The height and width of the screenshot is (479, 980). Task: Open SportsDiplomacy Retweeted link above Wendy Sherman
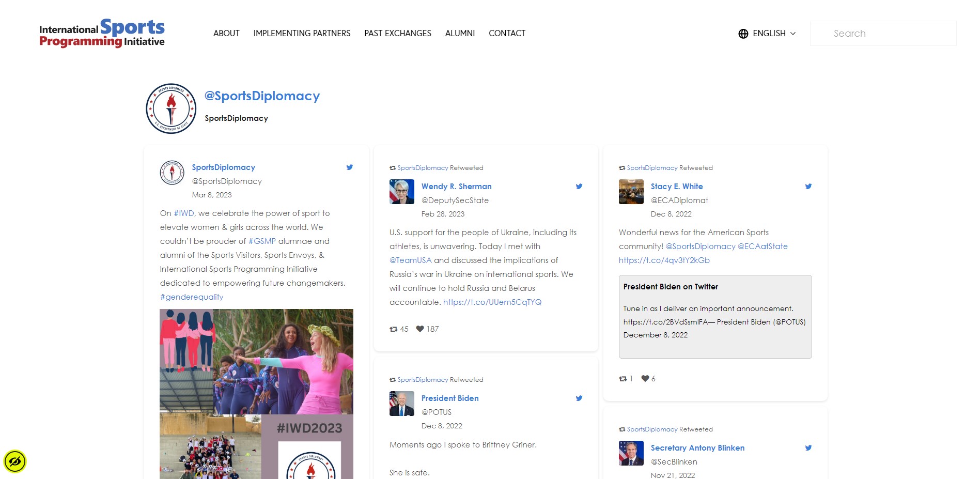(423, 168)
